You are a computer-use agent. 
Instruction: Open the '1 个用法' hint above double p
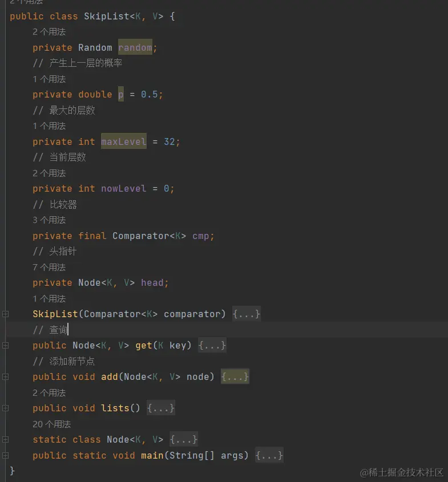coord(49,79)
